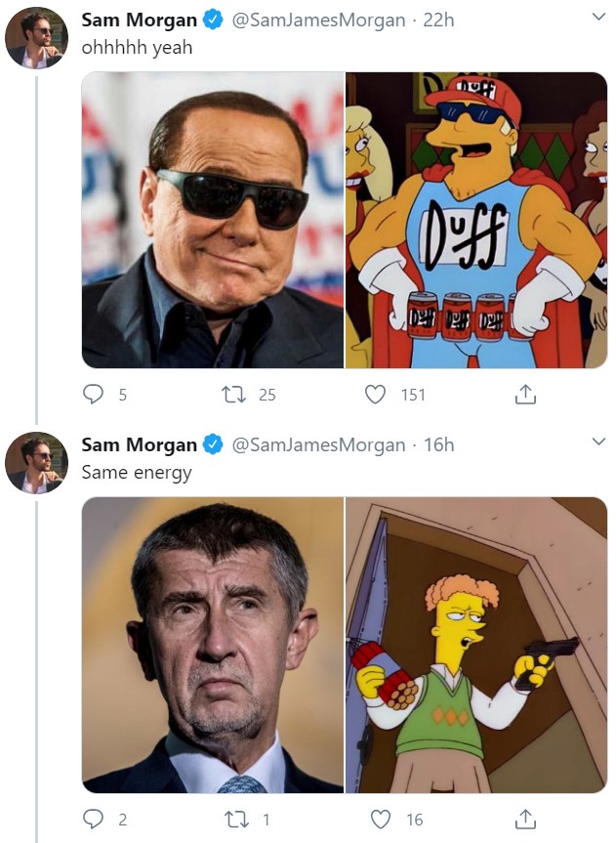Reply to the "ohhhhh yeah" tweet

coord(94,395)
